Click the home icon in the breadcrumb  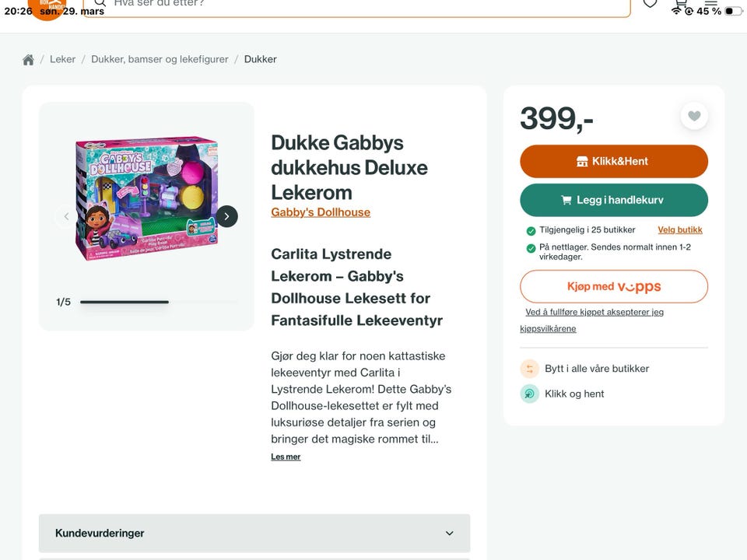[28, 59]
